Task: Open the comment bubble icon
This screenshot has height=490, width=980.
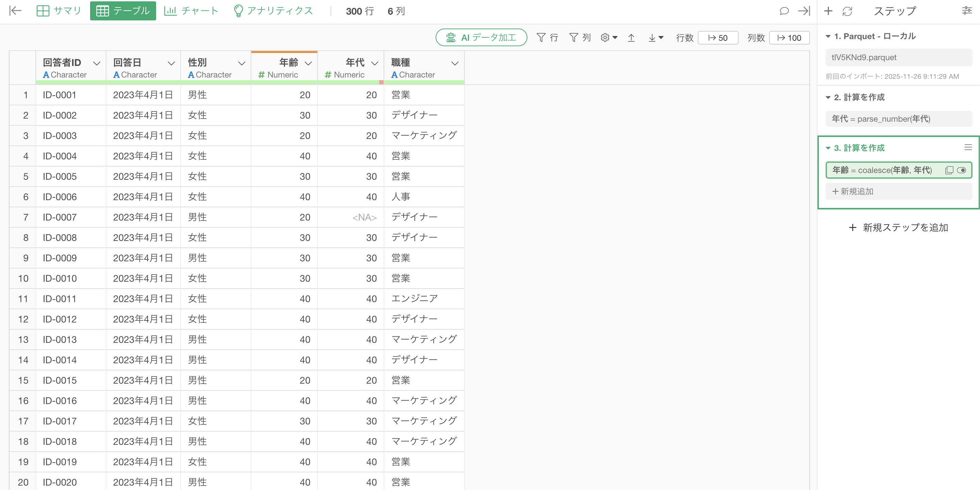Action: pyautogui.click(x=784, y=11)
